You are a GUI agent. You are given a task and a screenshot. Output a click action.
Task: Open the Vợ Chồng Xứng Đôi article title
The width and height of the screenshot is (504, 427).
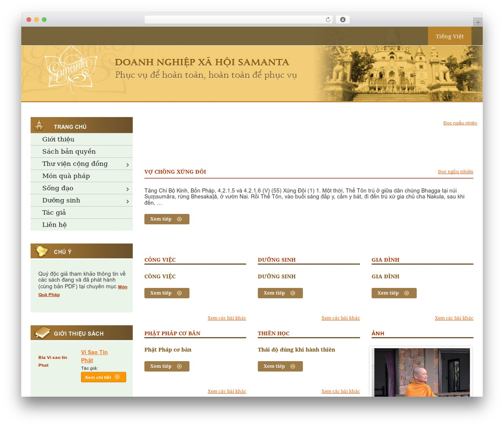(x=175, y=172)
